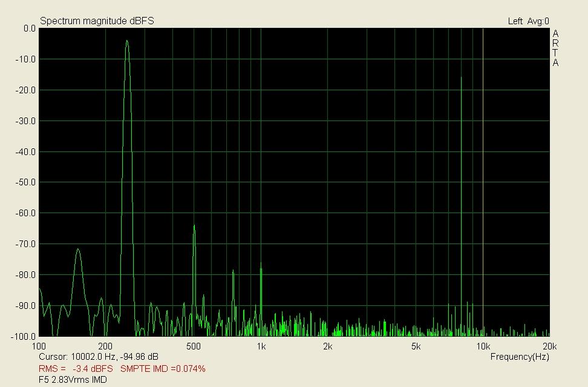This screenshot has width=588, height=387.
Task: Click the 'Left Avg:0' channel label
Action: point(528,21)
